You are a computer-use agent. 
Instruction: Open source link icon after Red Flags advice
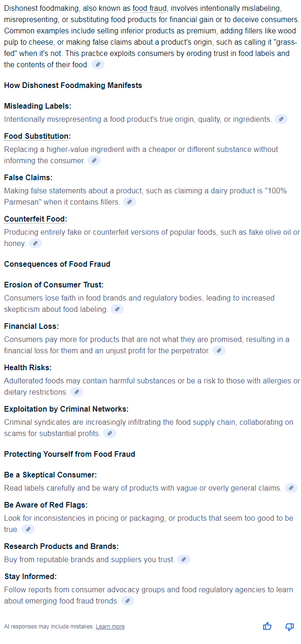click(x=28, y=530)
